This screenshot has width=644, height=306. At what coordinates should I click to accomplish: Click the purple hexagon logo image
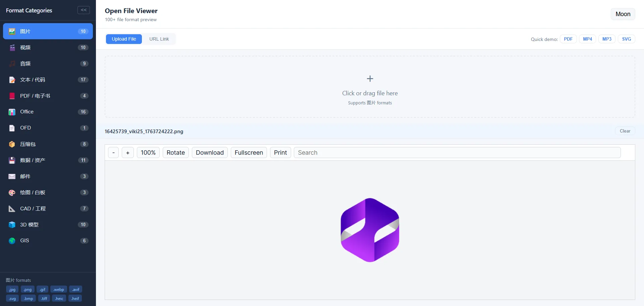click(370, 230)
